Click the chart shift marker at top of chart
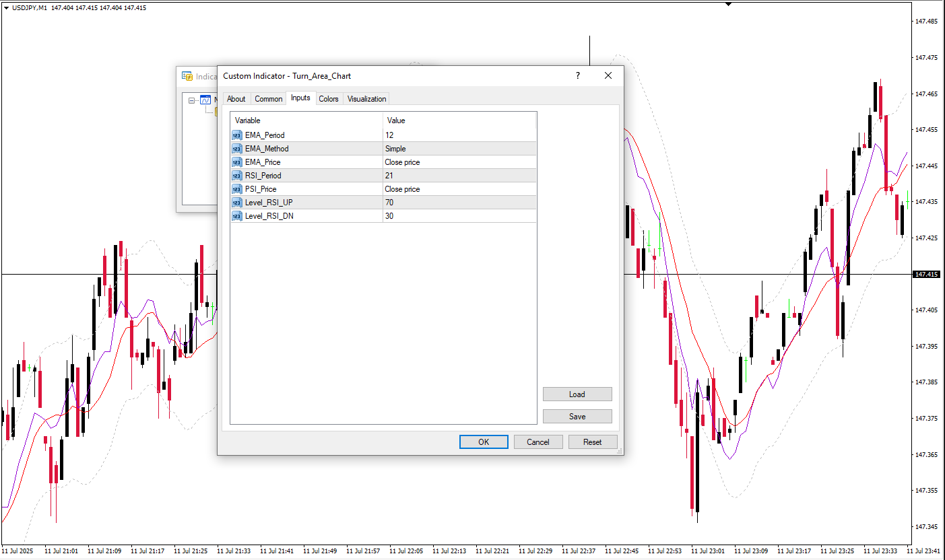Screen dimensions: 945x560 pos(728,4)
